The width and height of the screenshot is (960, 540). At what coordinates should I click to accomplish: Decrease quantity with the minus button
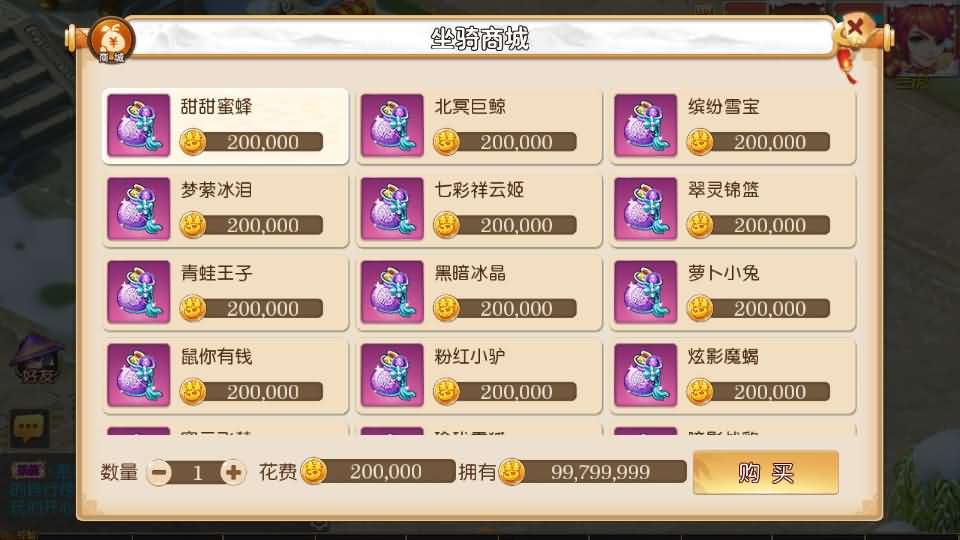coord(159,472)
